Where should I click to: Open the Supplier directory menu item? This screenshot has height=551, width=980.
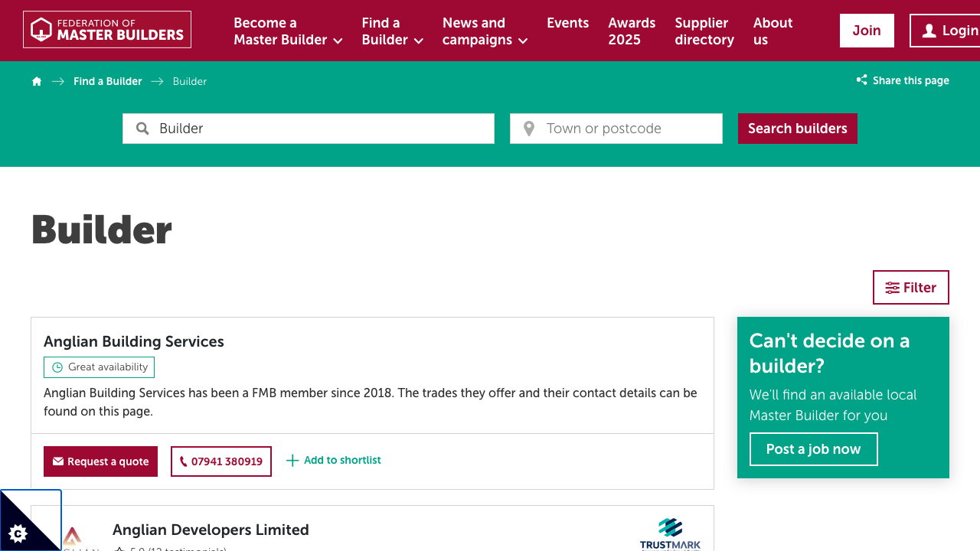704,31
